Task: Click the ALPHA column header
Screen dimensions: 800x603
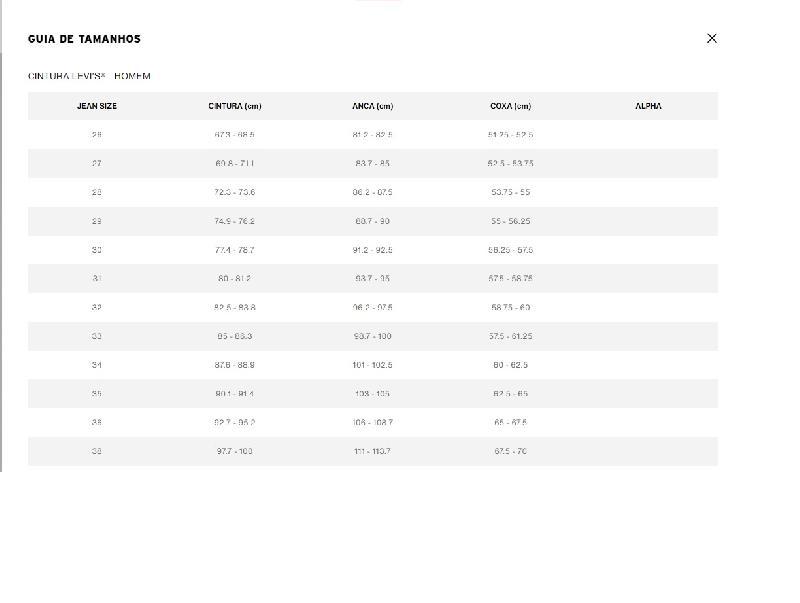Action: [x=648, y=106]
